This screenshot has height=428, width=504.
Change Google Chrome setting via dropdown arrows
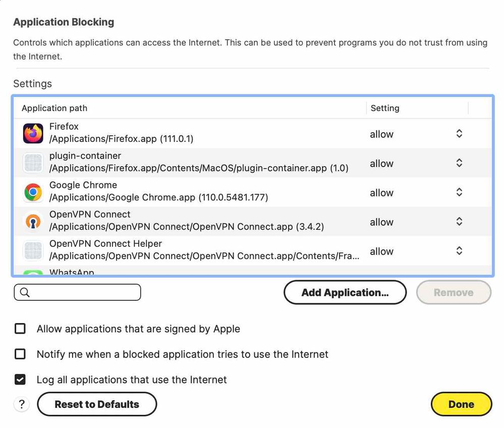click(459, 192)
